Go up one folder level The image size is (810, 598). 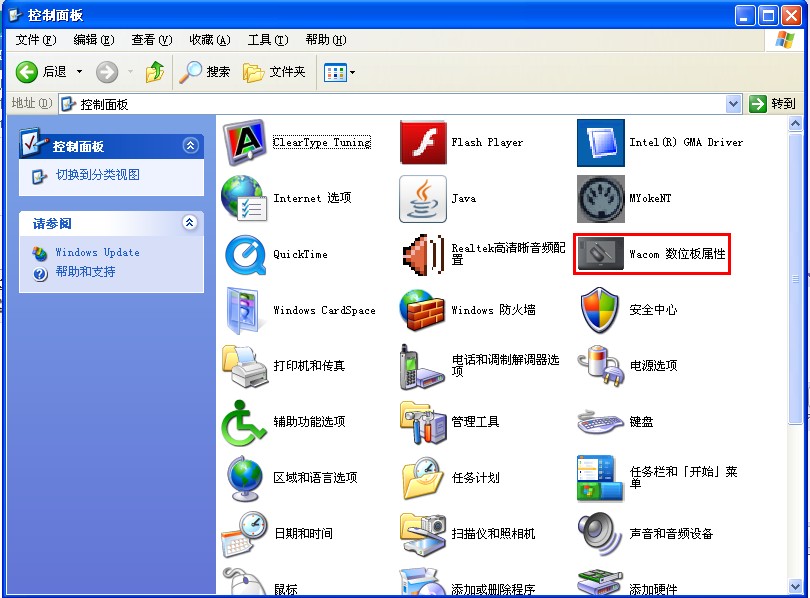[x=154, y=72]
